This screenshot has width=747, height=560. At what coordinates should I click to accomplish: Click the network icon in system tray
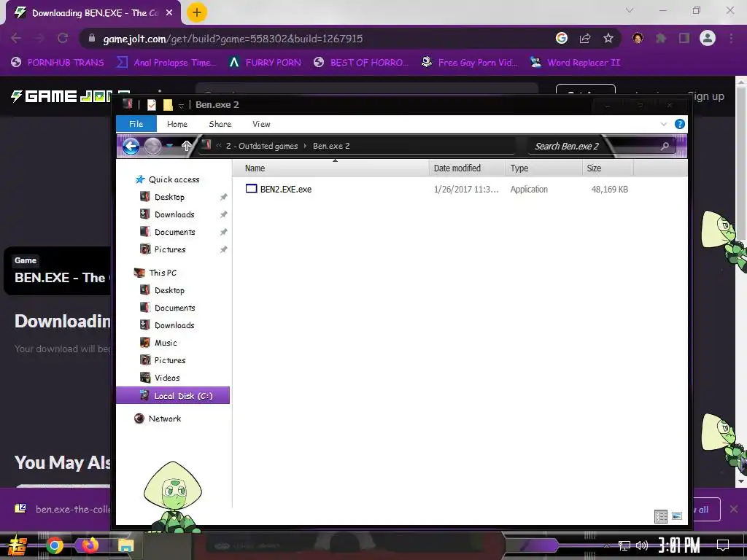624,545
